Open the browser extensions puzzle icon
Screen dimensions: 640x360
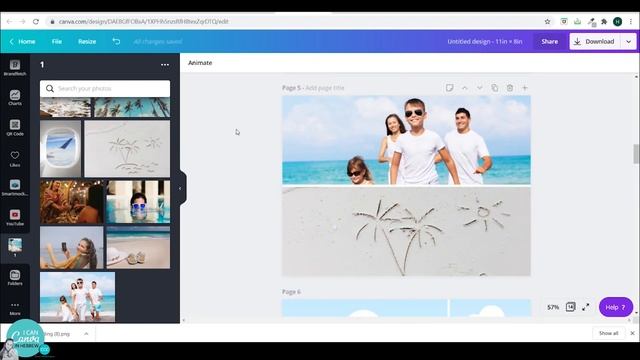click(x=604, y=22)
